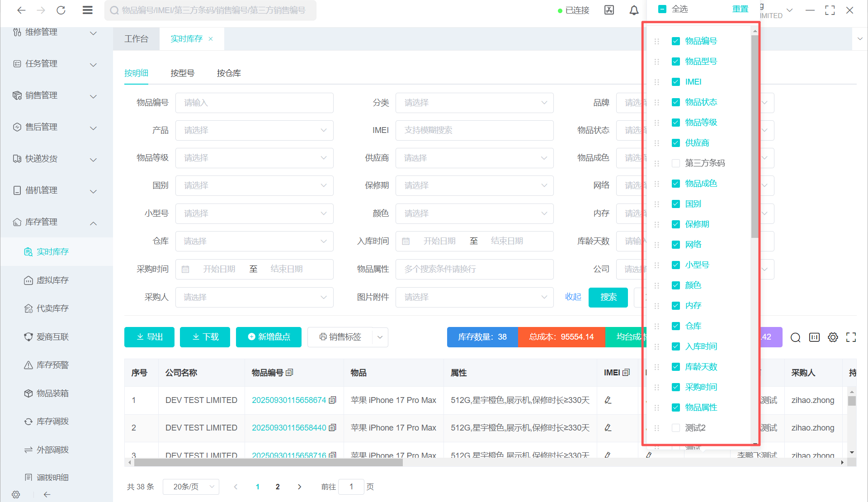The height and width of the screenshot is (502, 868).
Task: Click the refresh page icon
Action: tap(61, 10)
